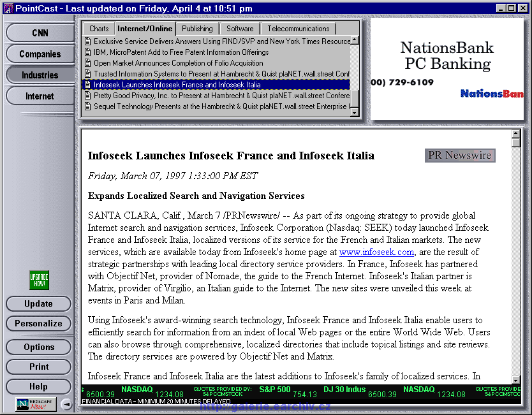
Task: Print the current article
Action: (39, 367)
